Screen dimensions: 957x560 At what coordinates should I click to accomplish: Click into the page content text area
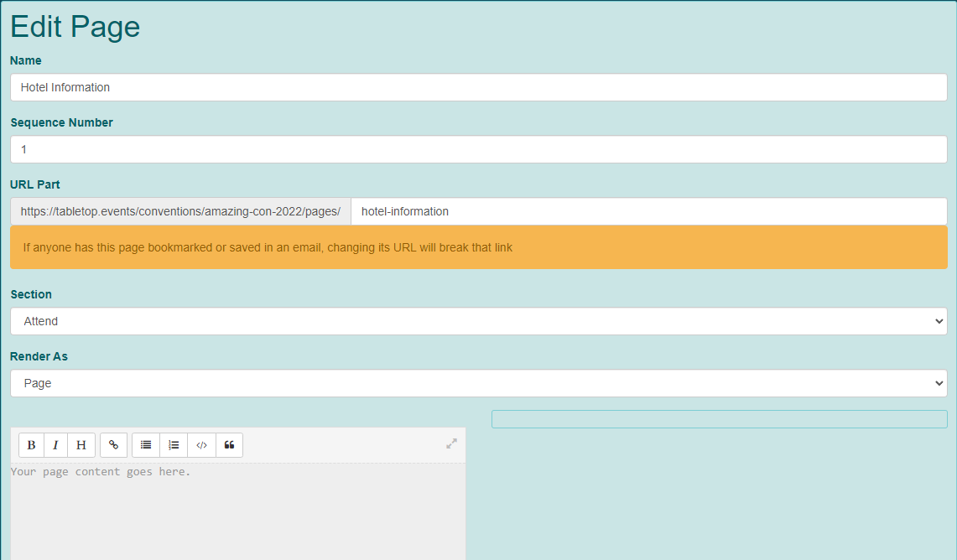[x=238, y=511]
